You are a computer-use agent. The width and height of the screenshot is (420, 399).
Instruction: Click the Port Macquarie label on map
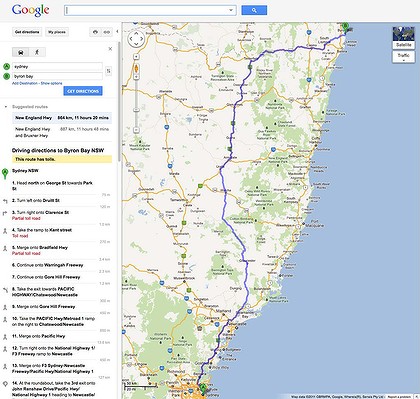click(x=315, y=223)
